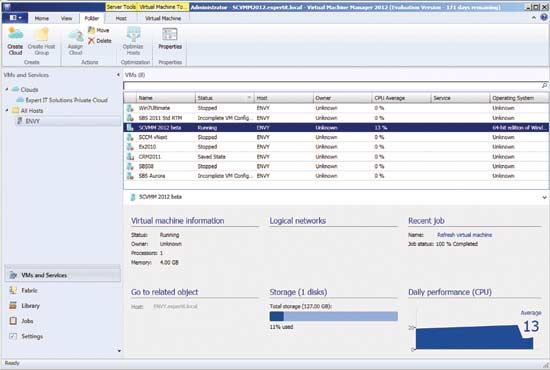
Task: Click the SBS Aurora VM icon
Action: [x=130, y=176]
